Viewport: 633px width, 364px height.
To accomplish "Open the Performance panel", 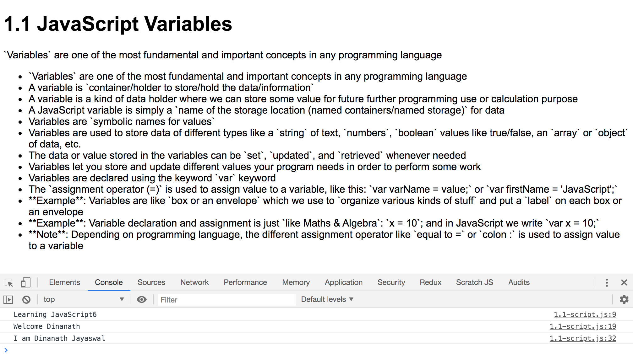I will [245, 282].
